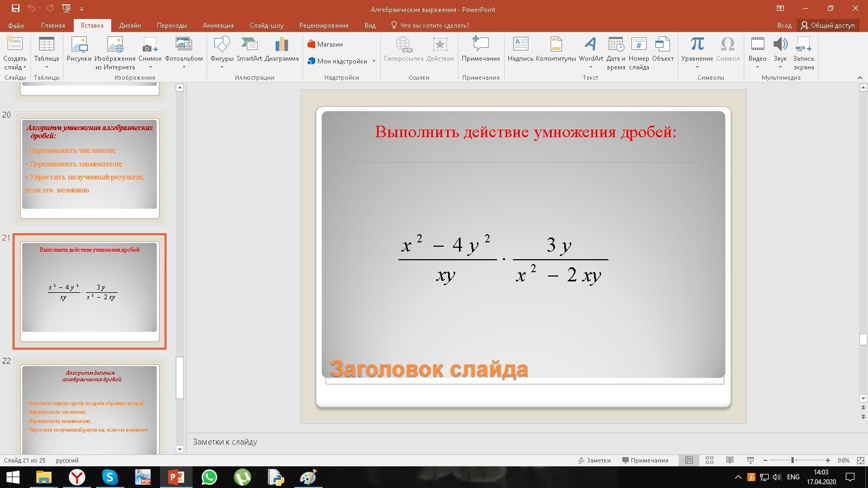Insert Дата и время date and time
The image size is (868, 488).
pos(616,53)
